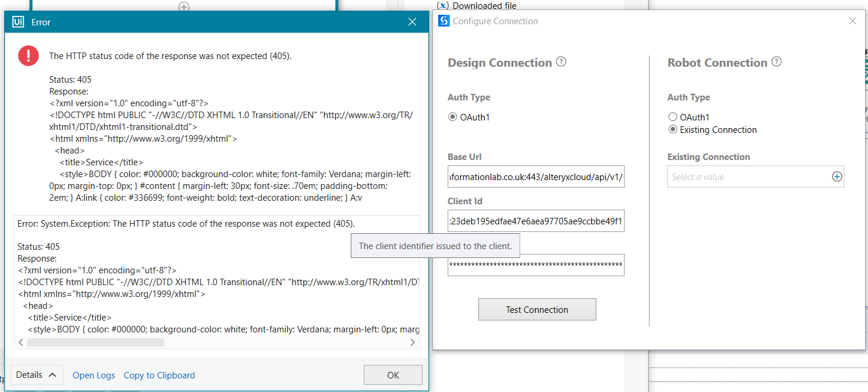Click the 'Robot Connection' heading
The width and height of the screenshot is (868, 392).
point(717,63)
